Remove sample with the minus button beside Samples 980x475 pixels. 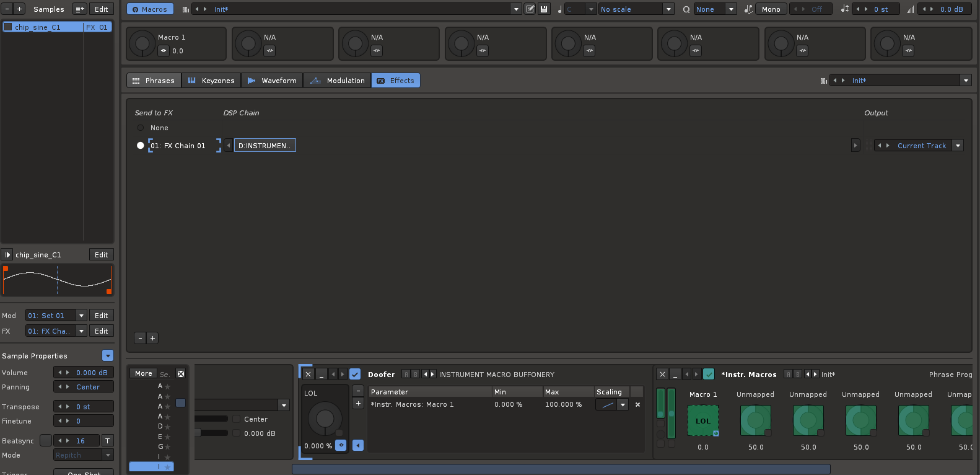[x=7, y=9]
